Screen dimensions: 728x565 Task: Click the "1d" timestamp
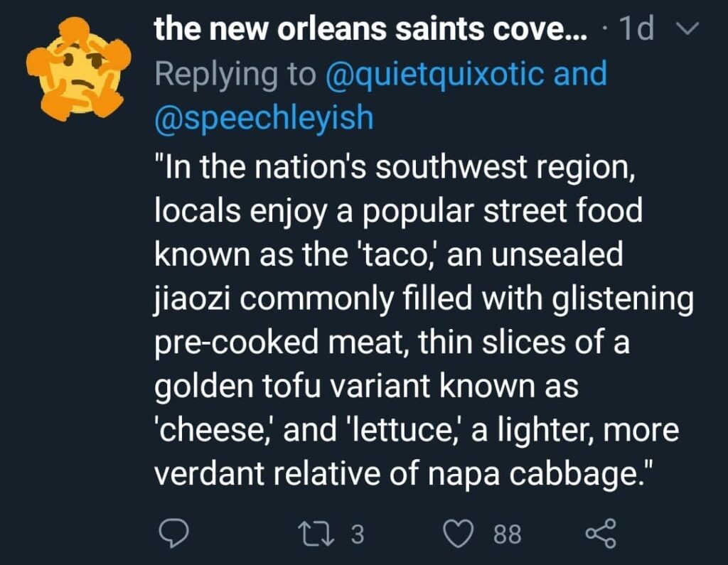[x=636, y=29]
